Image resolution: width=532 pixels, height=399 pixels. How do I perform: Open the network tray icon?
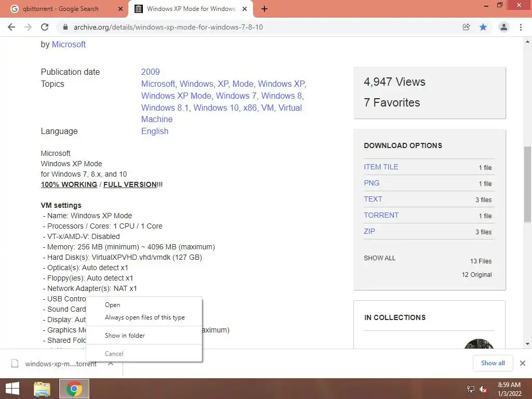pos(471,389)
